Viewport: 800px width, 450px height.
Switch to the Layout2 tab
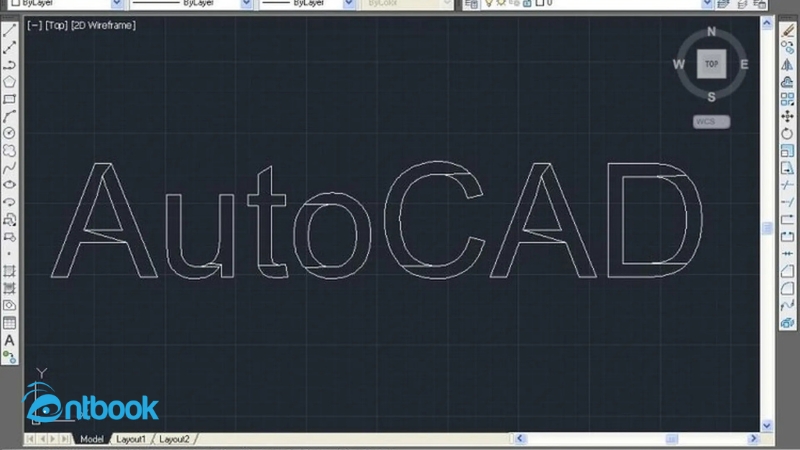click(x=174, y=439)
